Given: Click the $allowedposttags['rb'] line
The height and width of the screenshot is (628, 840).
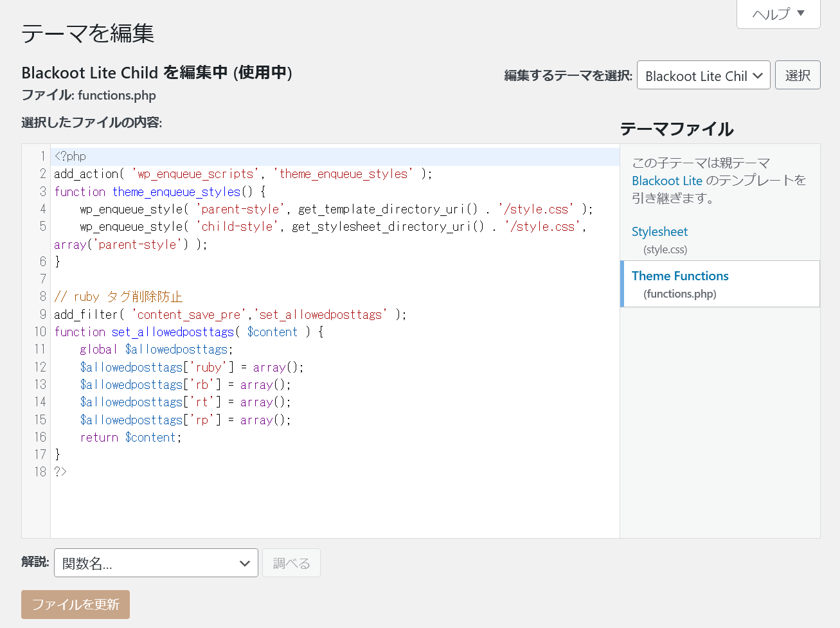Looking at the screenshot, I should pos(185,384).
